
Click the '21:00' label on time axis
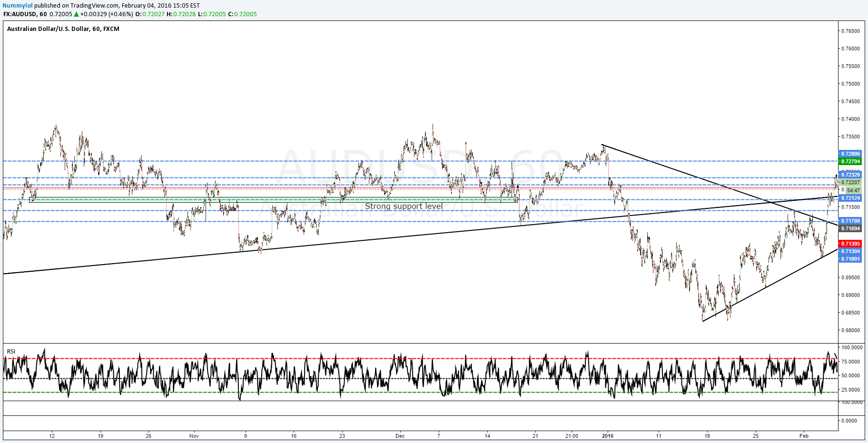[x=572, y=435]
